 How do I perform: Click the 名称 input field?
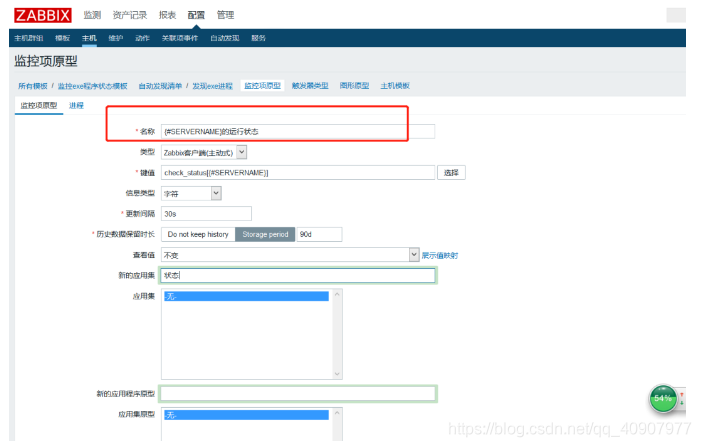tap(298, 131)
